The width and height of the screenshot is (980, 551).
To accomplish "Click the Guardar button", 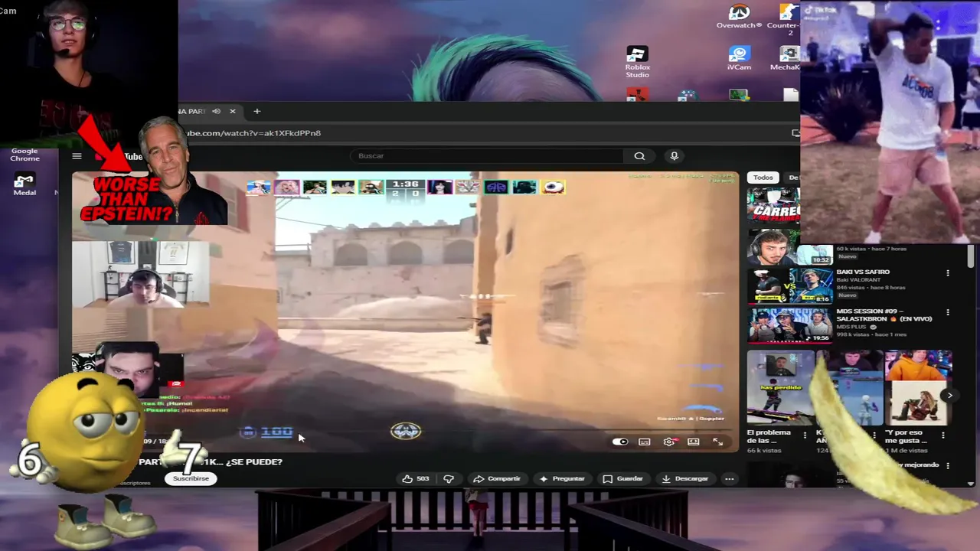I will click(x=622, y=478).
